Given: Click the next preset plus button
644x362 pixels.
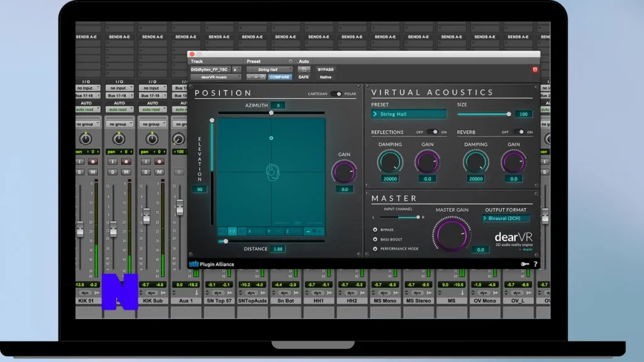Looking at the screenshot, I should pos(255,77).
